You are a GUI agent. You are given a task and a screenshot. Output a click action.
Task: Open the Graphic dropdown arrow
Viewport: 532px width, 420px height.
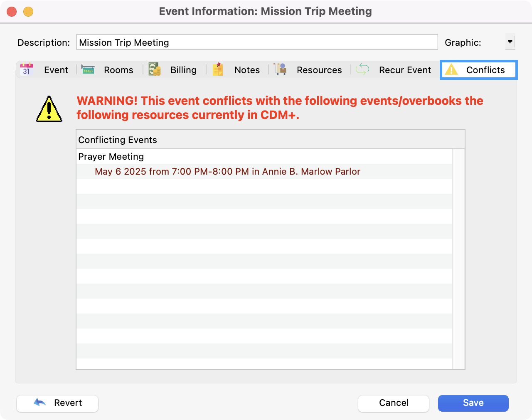(x=510, y=42)
